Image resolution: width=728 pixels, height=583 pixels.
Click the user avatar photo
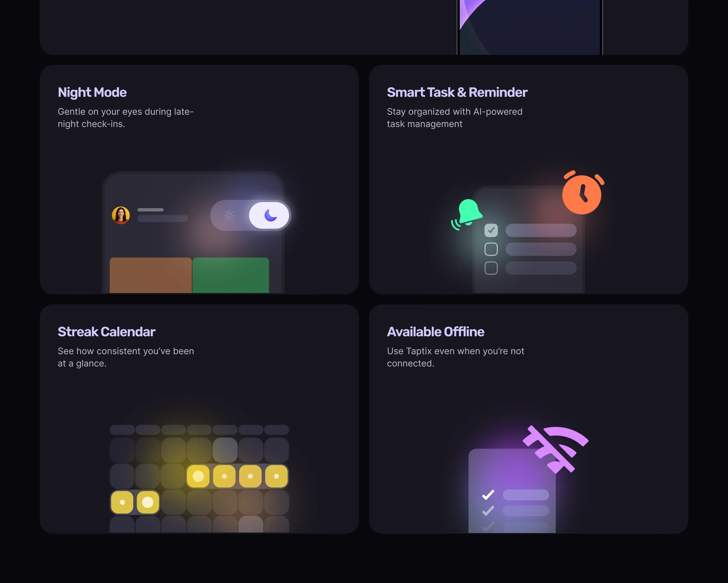click(x=121, y=215)
